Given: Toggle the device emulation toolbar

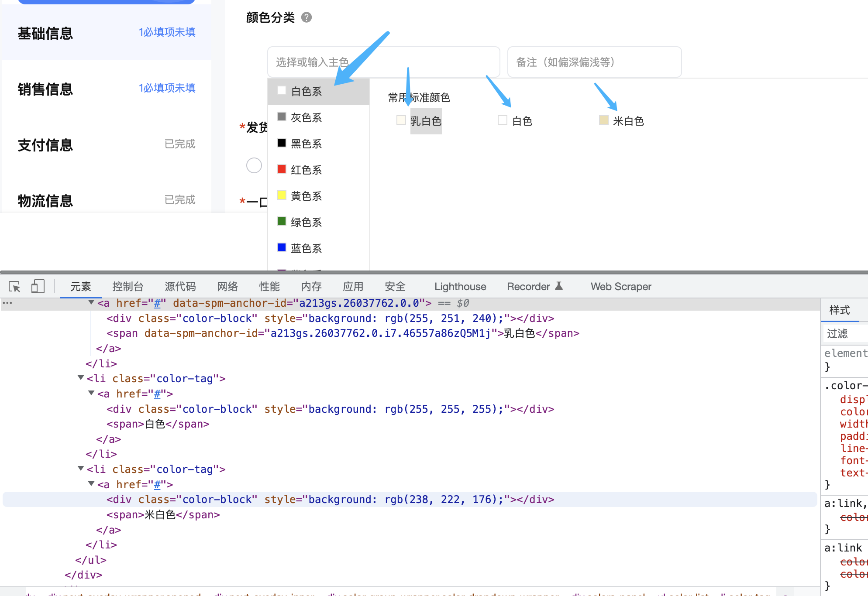Looking at the screenshot, I should tap(38, 287).
